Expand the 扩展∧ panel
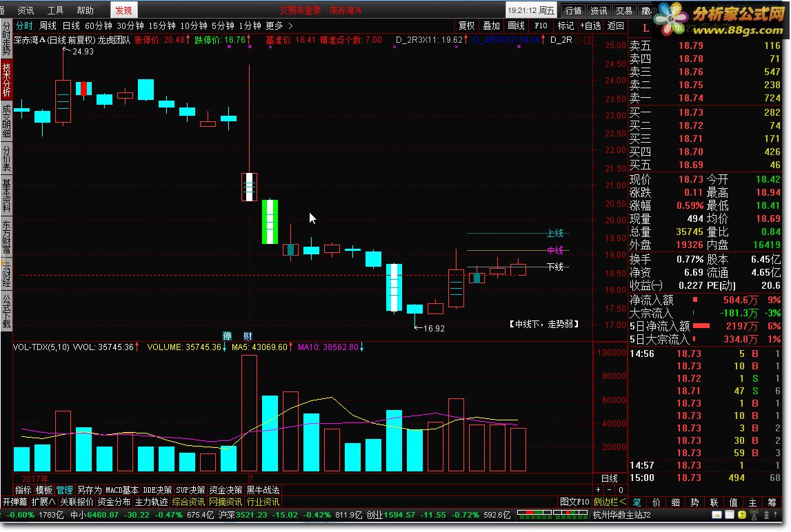791x532 pixels. click(43, 502)
